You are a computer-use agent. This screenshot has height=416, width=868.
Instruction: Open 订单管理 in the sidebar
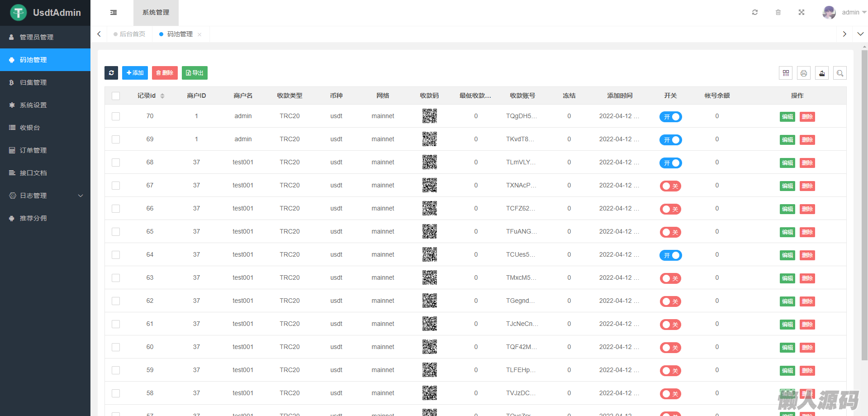click(x=33, y=150)
